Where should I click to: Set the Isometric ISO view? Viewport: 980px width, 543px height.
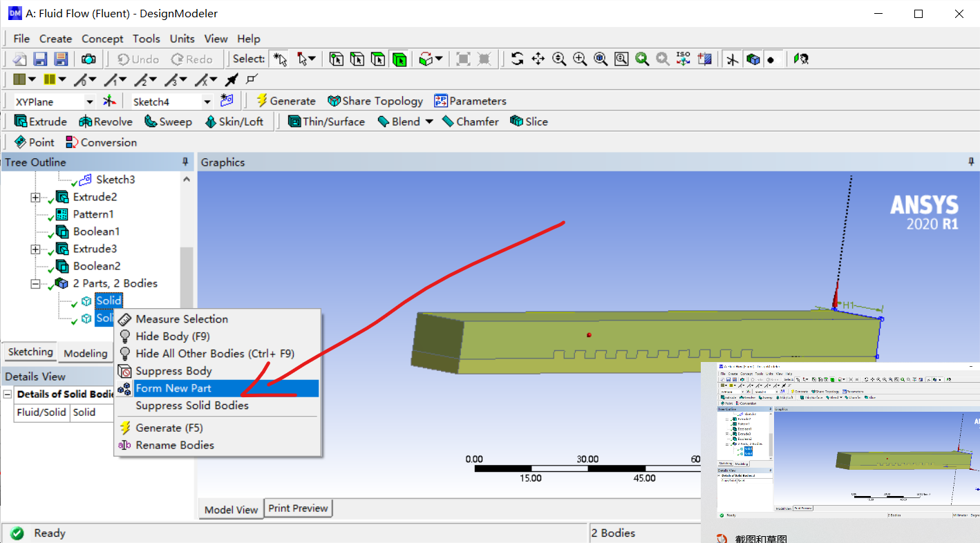(684, 59)
